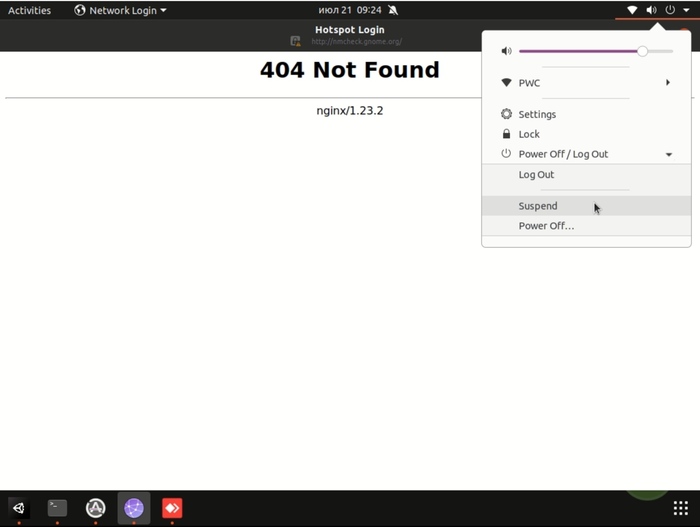This screenshot has width=700, height=527.
Task: Choose Log Out
Action: tap(586, 175)
